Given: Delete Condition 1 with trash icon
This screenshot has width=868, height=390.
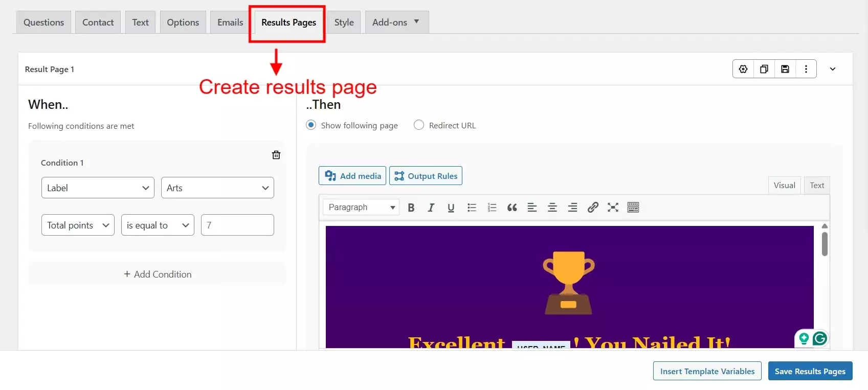Looking at the screenshot, I should (276, 155).
